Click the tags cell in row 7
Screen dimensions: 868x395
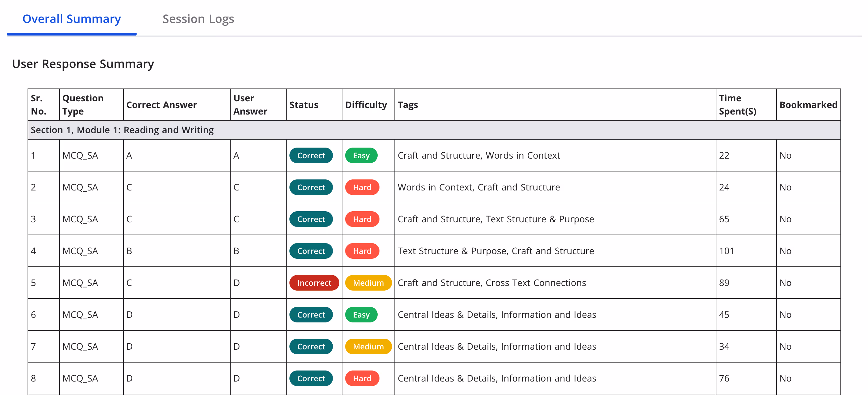coord(555,347)
